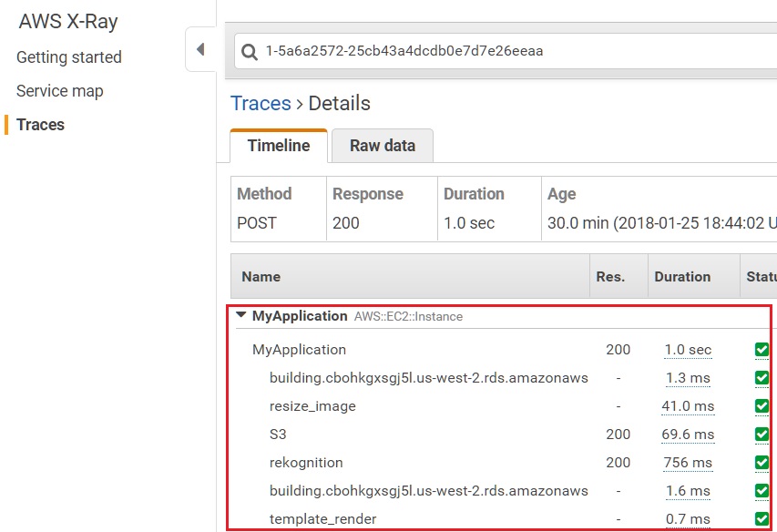Click the 69.6 ms duration value
The image size is (777, 532).
pyautogui.click(x=688, y=435)
